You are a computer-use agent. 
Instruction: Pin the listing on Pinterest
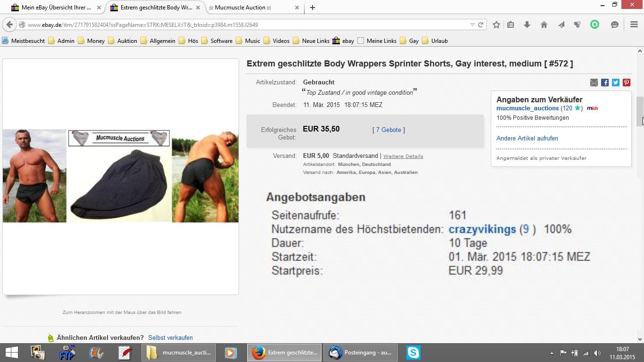click(x=627, y=82)
